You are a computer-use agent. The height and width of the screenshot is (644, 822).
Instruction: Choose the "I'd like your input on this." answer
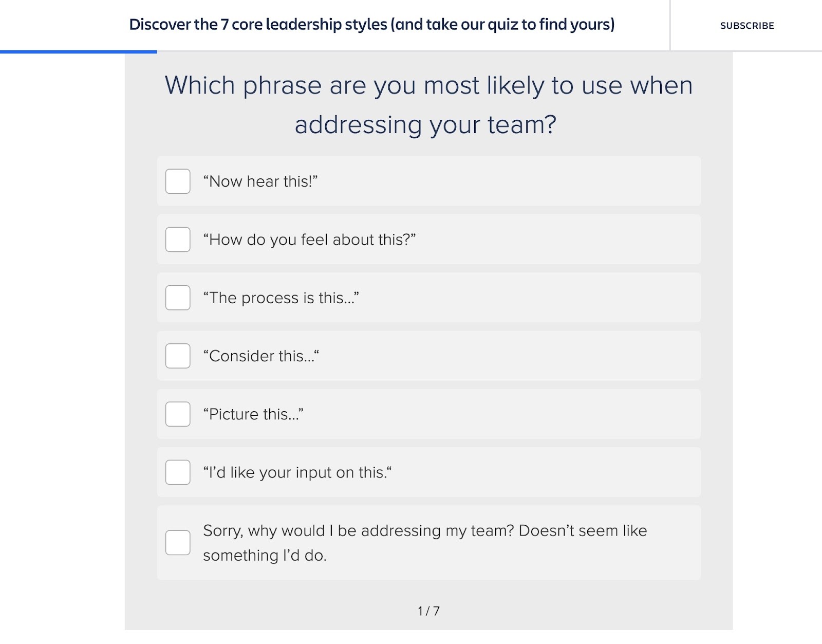[429, 472]
